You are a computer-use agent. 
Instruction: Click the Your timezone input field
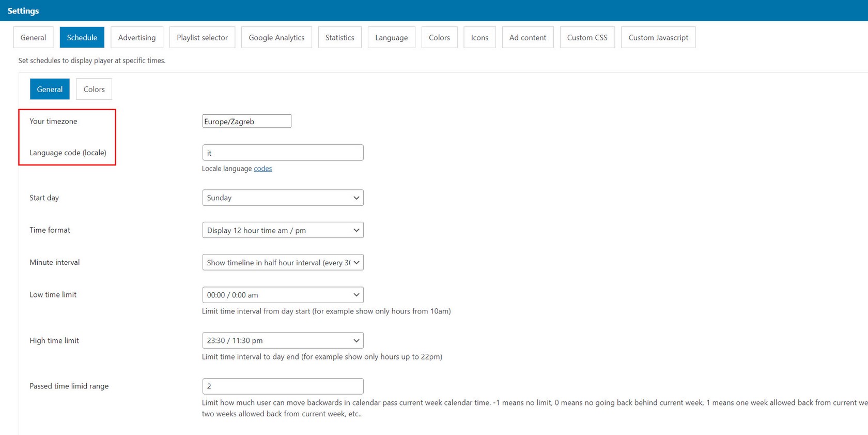point(246,121)
